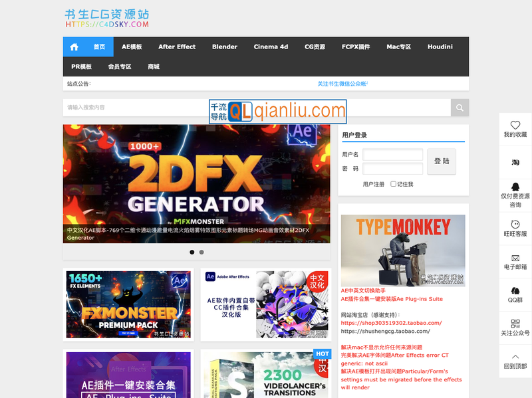Click the 用户注册 registration link

(374, 184)
